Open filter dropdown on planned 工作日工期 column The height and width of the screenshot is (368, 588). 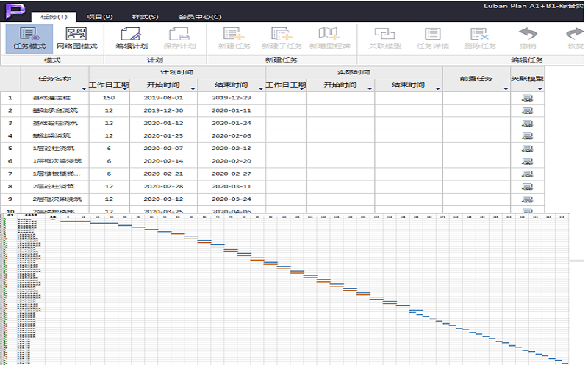coord(125,88)
